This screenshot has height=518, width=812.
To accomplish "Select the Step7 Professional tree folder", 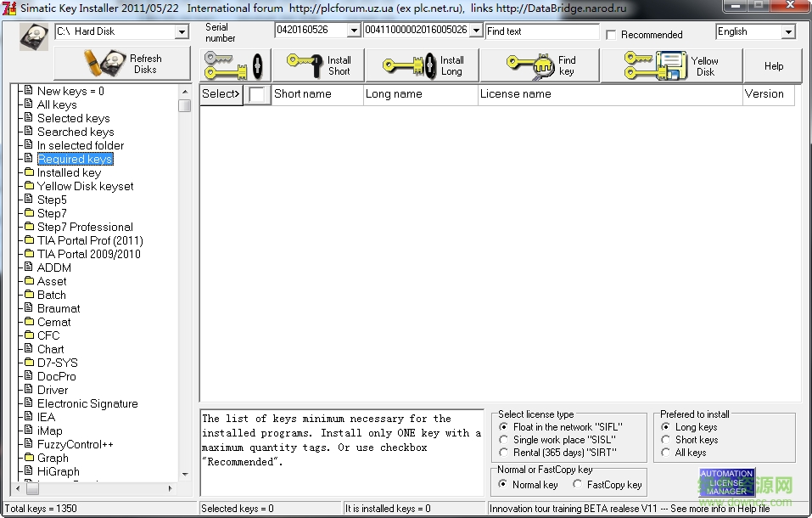I will click(84, 227).
